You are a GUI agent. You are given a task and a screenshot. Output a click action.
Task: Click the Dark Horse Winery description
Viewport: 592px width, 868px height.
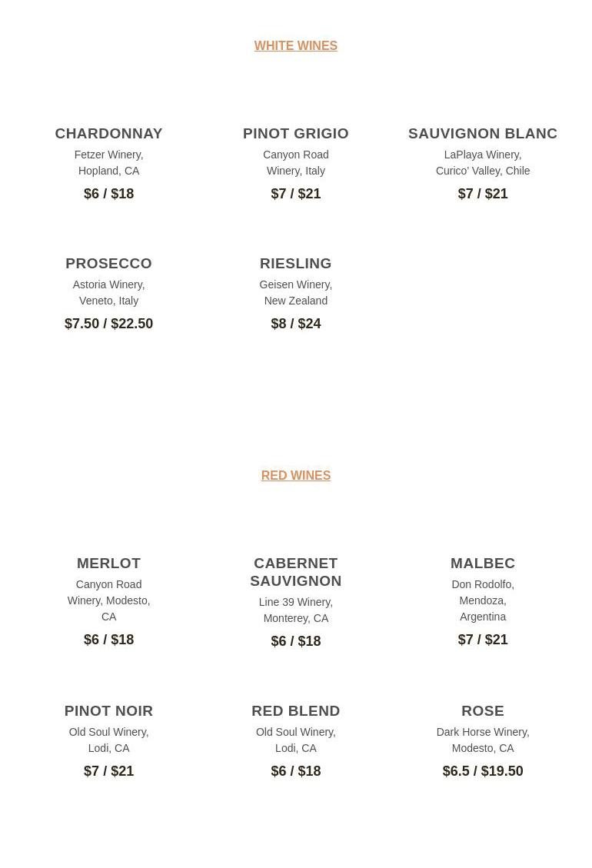[x=482, y=740]
